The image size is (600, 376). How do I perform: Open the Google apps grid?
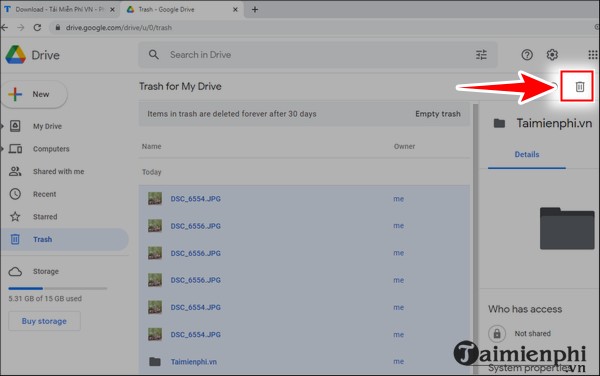pyautogui.click(x=593, y=55)
